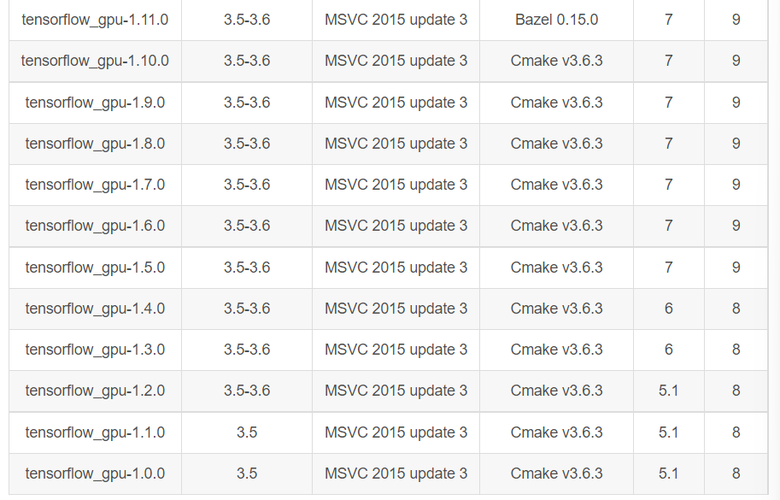
Task: Click cuDNN value 6 in the 1.4.0 row
Action: tap(668, 309)
